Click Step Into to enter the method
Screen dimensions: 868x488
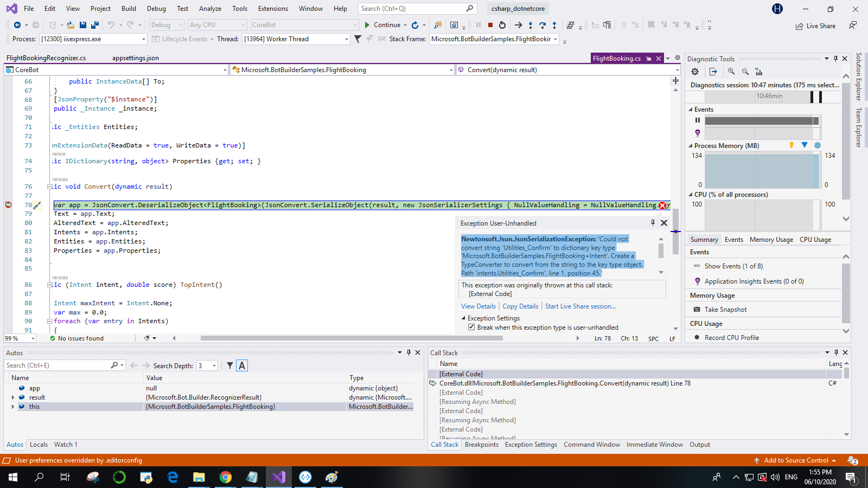point(530,25)
